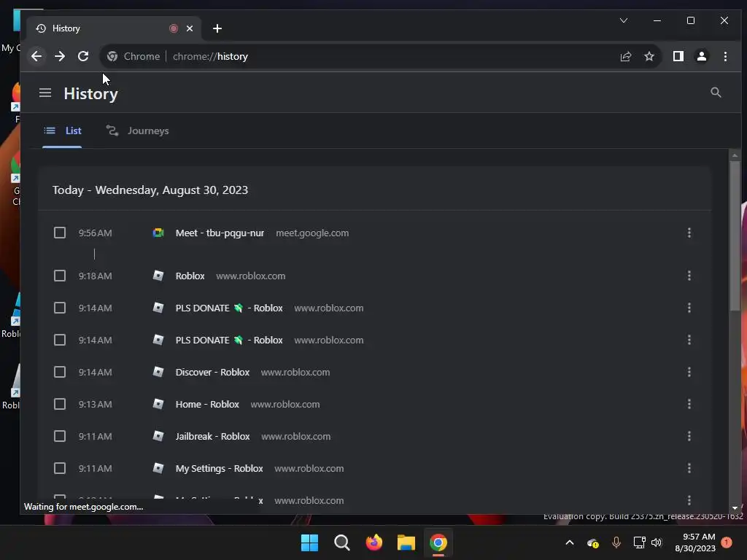
Task: Open the Home - Roblox history link
Action: pyautogui.click(x=207, y=404)
